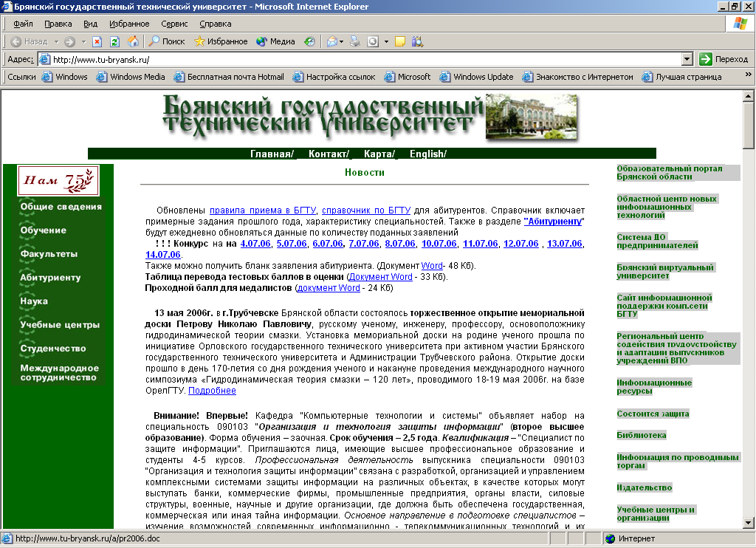Image resolution: width=756 pixels, height=548 pixels.
Task: Click the address field with tu-bryansk.ru URL
Action: (366, 59)
